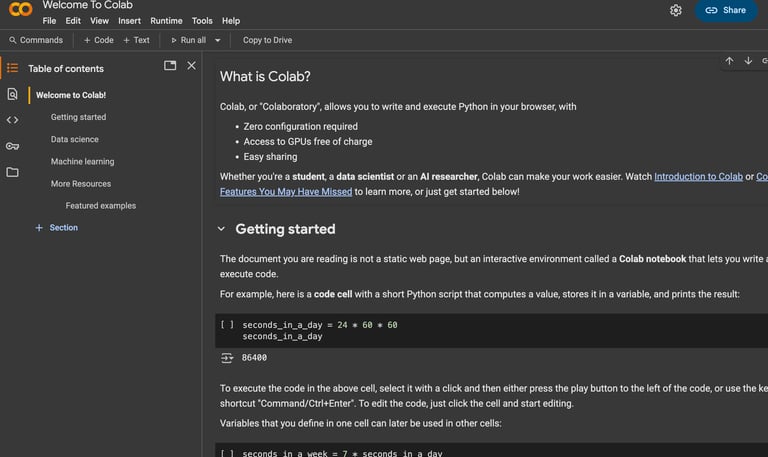Jump to Getting started in contents

click(x=78, y=117)
